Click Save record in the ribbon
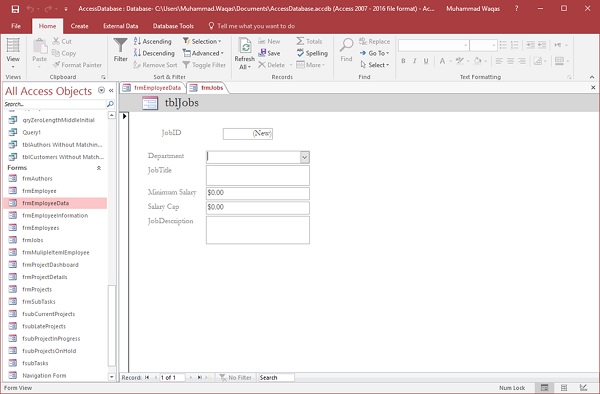 [269, 53]
